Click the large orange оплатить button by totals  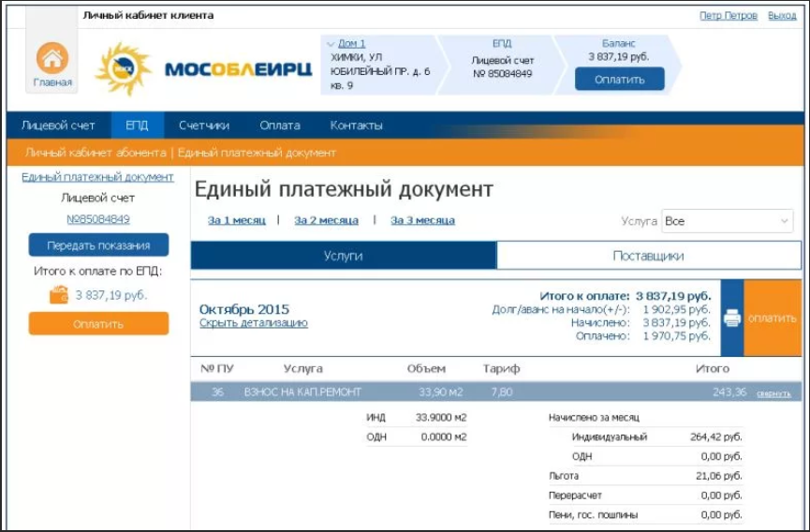tap(773, 318)
